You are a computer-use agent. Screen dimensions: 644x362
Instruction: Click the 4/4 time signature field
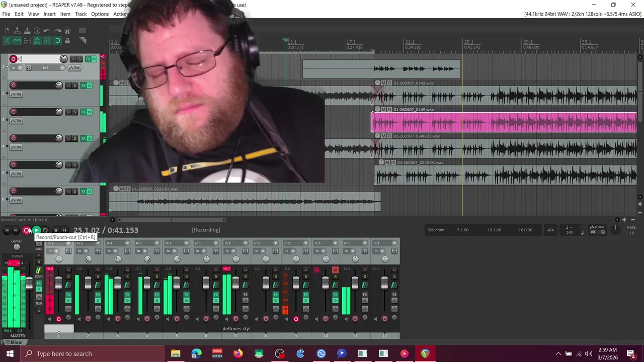coord(550,230)
